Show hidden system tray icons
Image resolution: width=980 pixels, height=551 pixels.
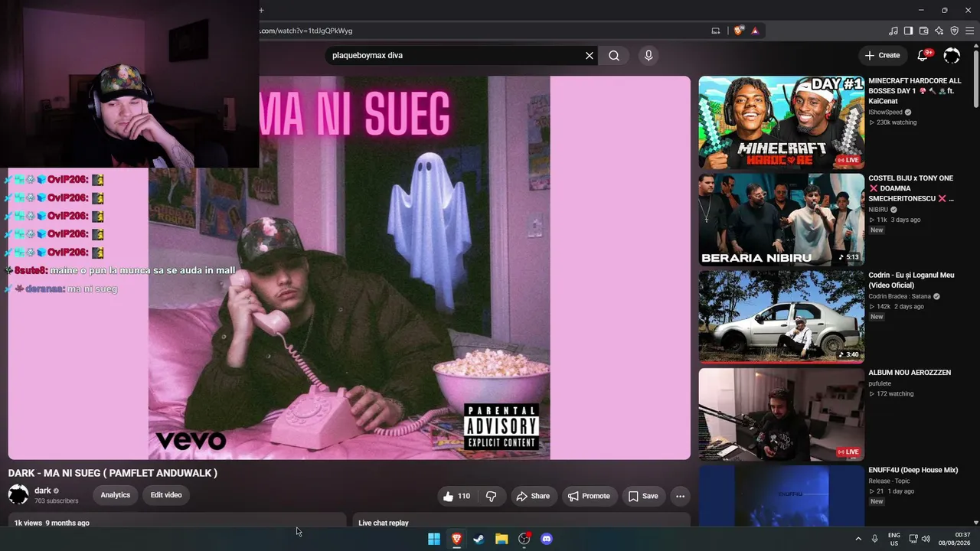point(858,539)
